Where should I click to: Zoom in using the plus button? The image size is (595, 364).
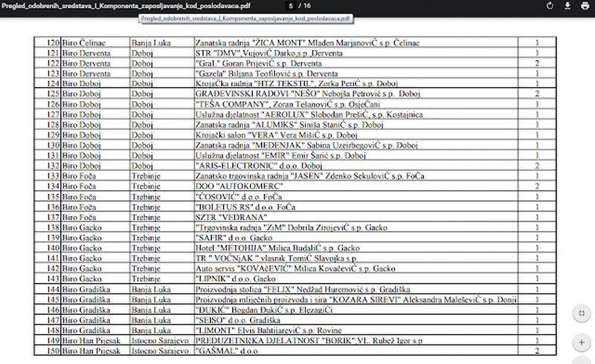click(x=581, y=342)
